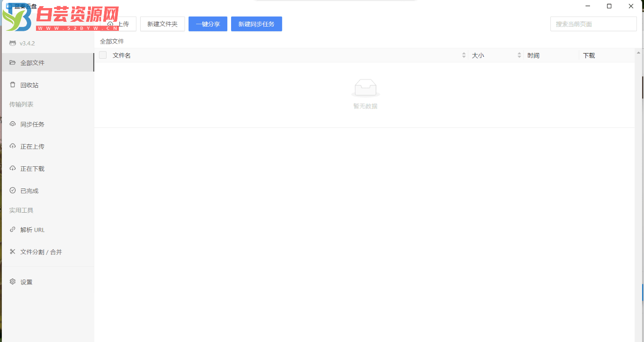
Task: Click the upload cloud icon beside 正在上传
Action: 13,146
